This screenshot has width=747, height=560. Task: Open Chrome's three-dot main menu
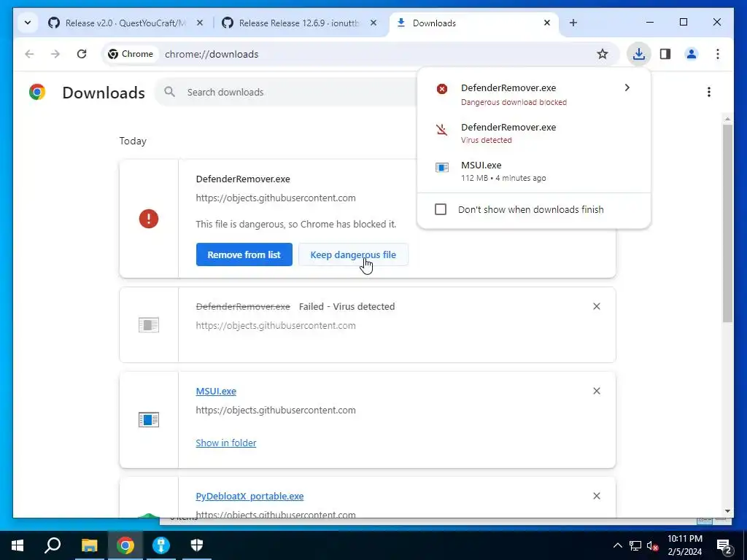(718, 54)
